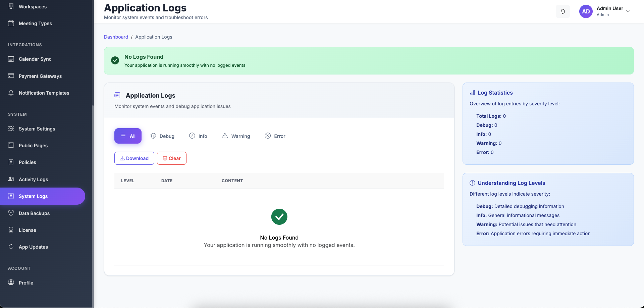Switch to the Info filter tab
This screenshot has width=644, height=308.
(x=198, y=136)
